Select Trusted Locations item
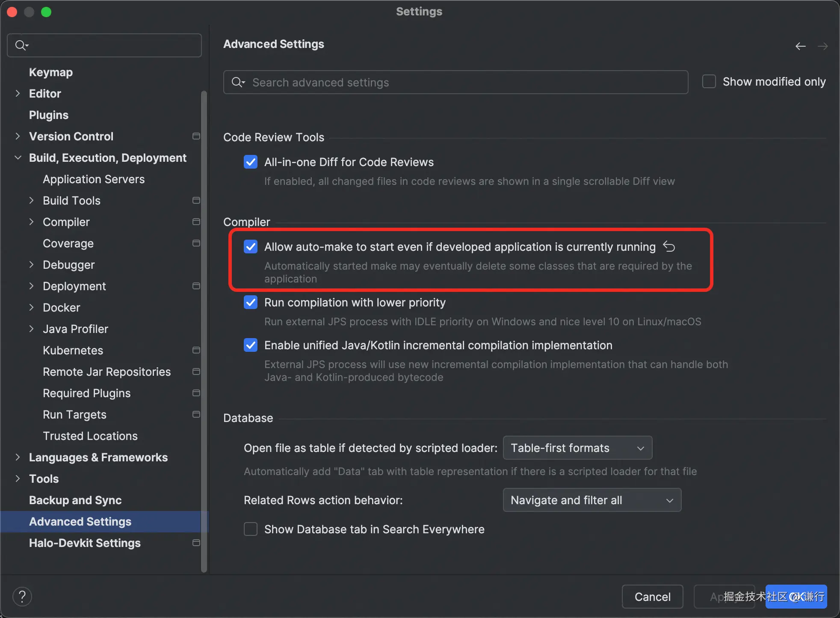Screen dimensions: 840x618 (90, 436)
